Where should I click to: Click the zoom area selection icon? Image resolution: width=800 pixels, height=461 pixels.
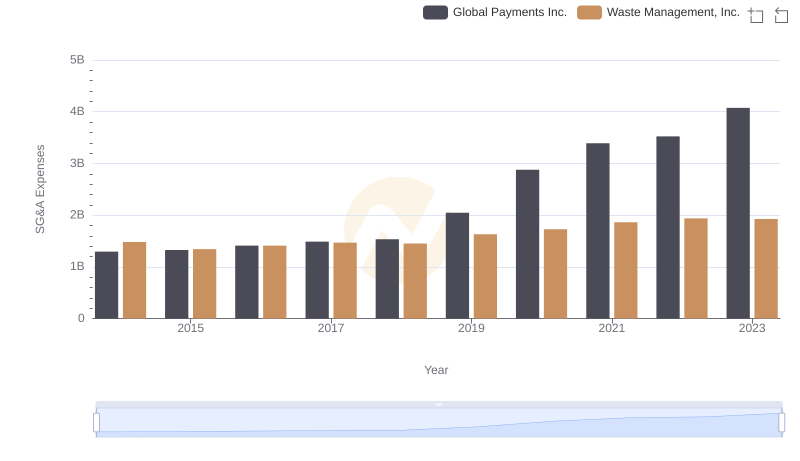click(x=756, y=15)
